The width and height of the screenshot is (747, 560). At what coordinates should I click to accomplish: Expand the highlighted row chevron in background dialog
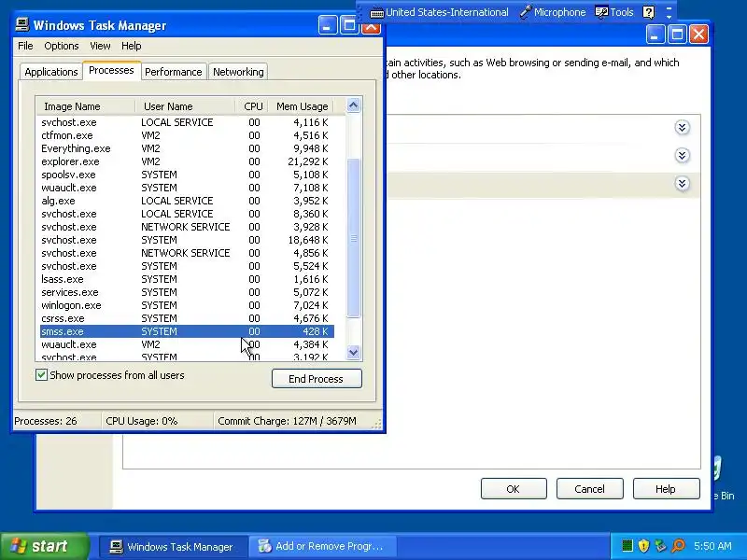683,184
